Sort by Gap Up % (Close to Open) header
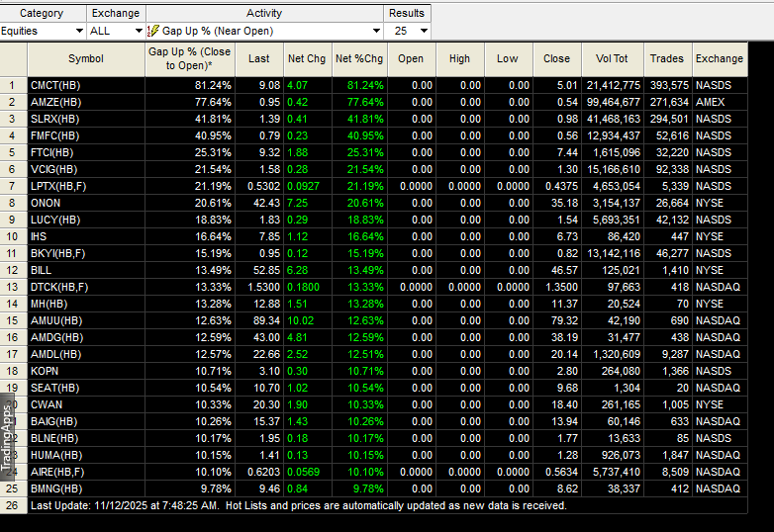The image size is (774, 532). point(190,58)
